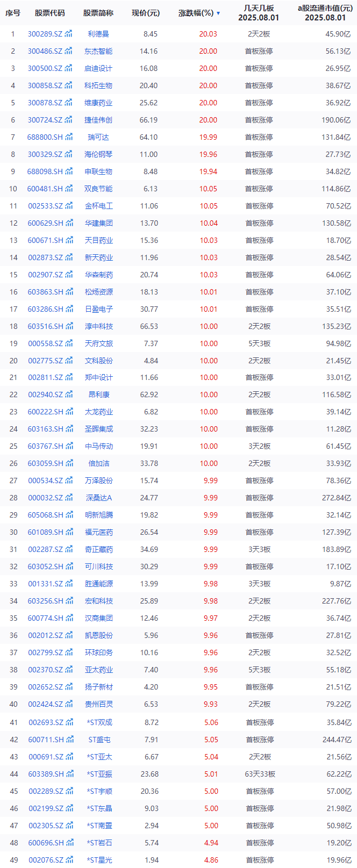Viewport: 357px width, 868px height.
Task: Open chart icon for 300724.SZ
Action: 68,120
